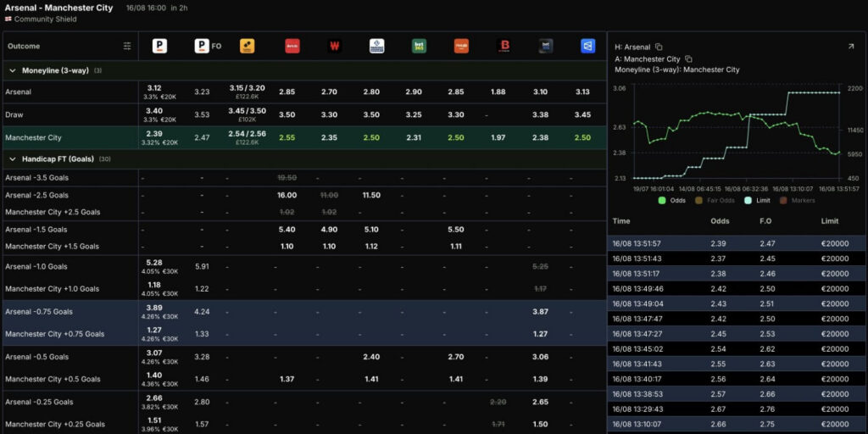Click the 1.97 Manchester City odds cell

click(498, 137)
